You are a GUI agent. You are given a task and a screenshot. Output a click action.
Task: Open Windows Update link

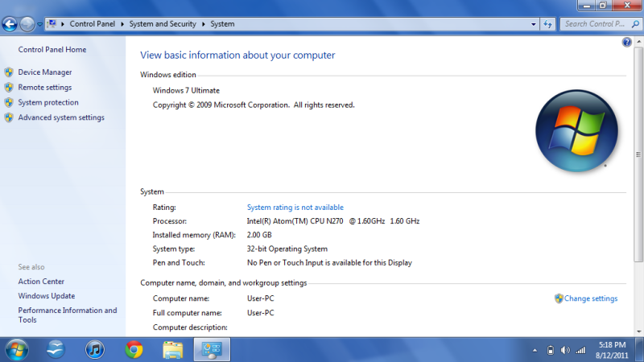tap(47, 296)
